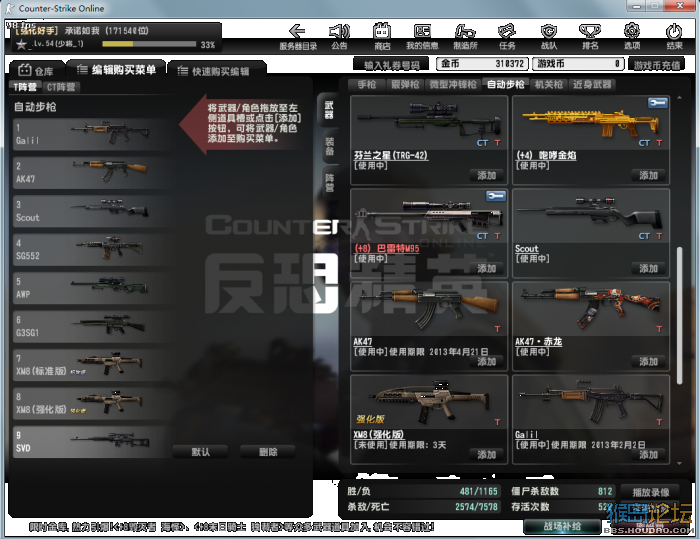Go back to server list (服务器目录) arrow icon
The image size is (700, 539).
[297, 32]
